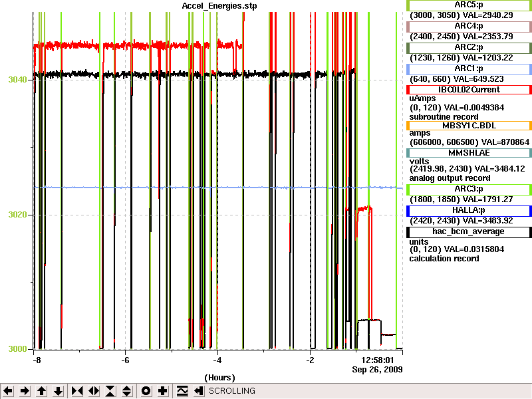
Task: Click the arrow-to-bar icon beside SCROLLING
Action: [199, 391]
